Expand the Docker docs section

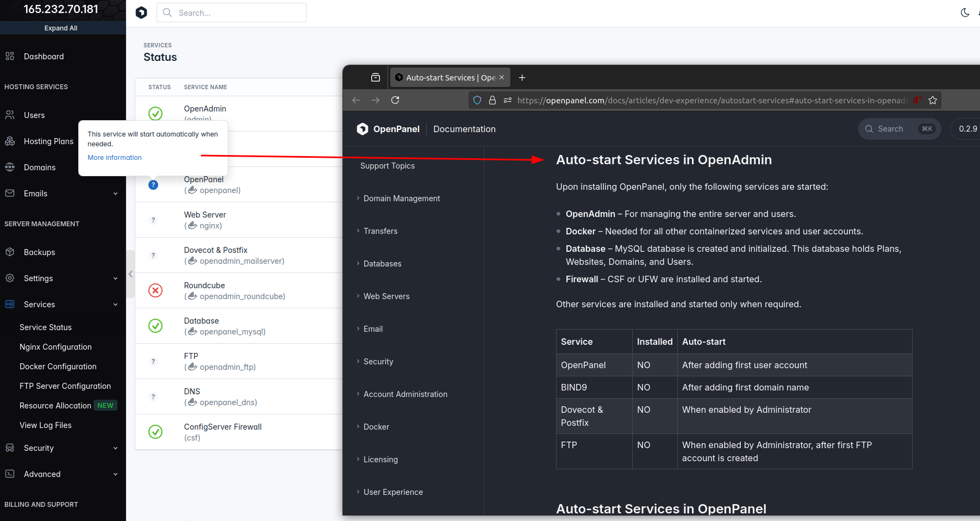click(376, 427)
